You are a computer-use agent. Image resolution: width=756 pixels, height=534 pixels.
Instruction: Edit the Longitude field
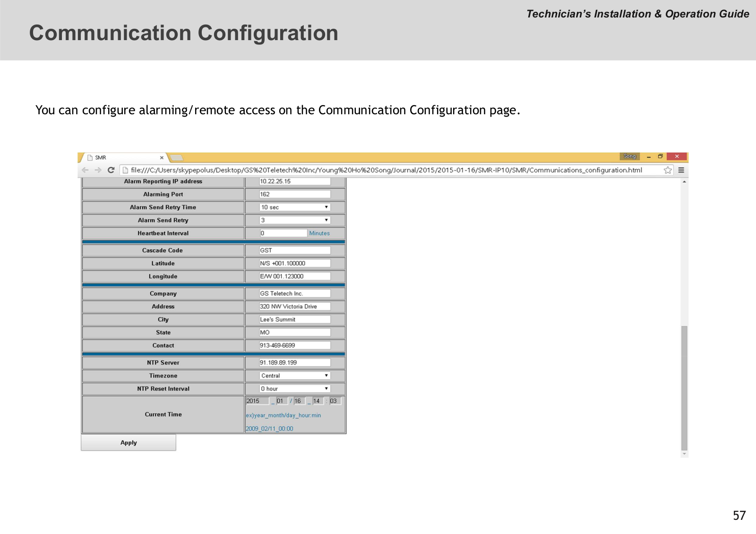pyautogui.click(x=295, y=276)
